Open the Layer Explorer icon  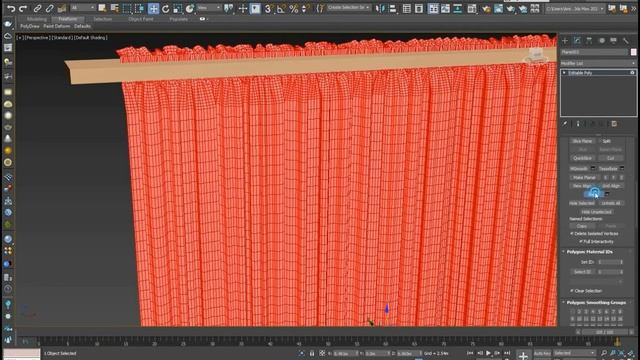tap(419, 8)
